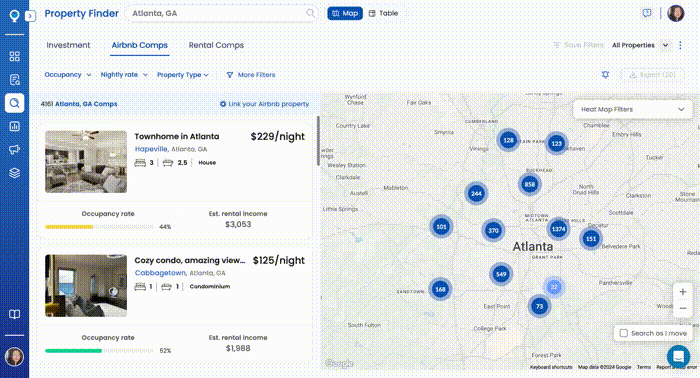
Task: Open the chat support bubble
Action: click(679, 357)
